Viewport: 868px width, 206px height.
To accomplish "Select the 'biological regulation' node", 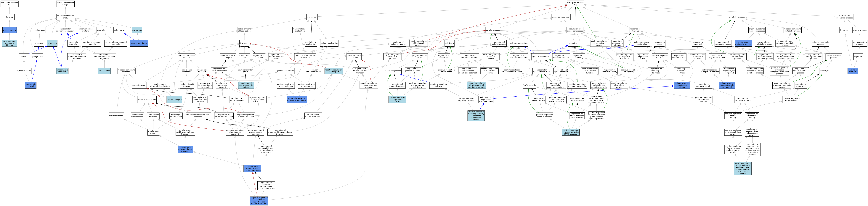I will pos(561,17).
